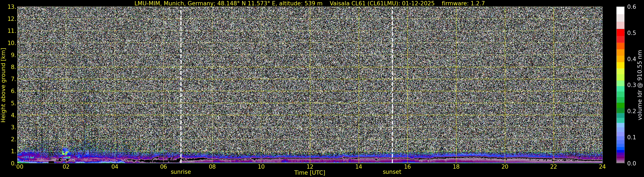Click the time axis tick '24'
Screen dimensions: 644x177
(x=602, y=167)
